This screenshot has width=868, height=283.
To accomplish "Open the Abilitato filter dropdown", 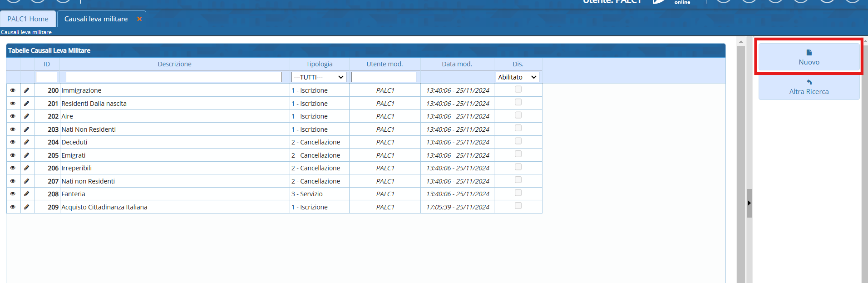I will [517, 77].
